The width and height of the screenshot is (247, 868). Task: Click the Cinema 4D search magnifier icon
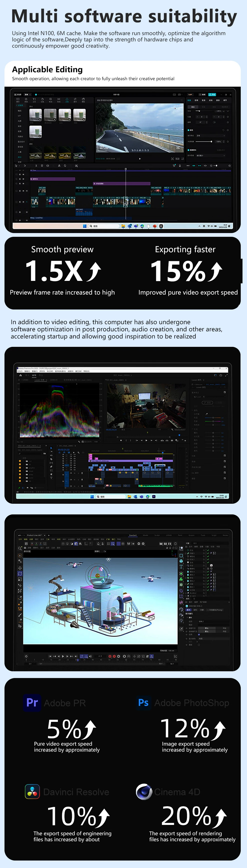[x=20, y=549]
